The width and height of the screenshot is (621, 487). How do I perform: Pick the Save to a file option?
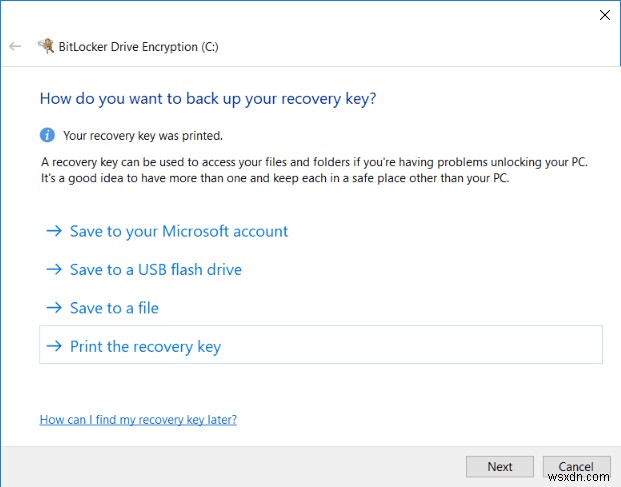click(x=114, y=308)
